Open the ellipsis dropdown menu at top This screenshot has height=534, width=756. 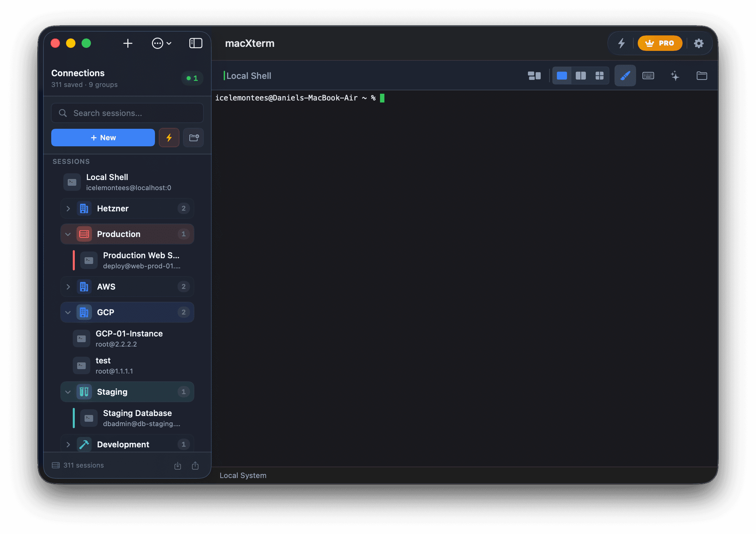point(161,43)
